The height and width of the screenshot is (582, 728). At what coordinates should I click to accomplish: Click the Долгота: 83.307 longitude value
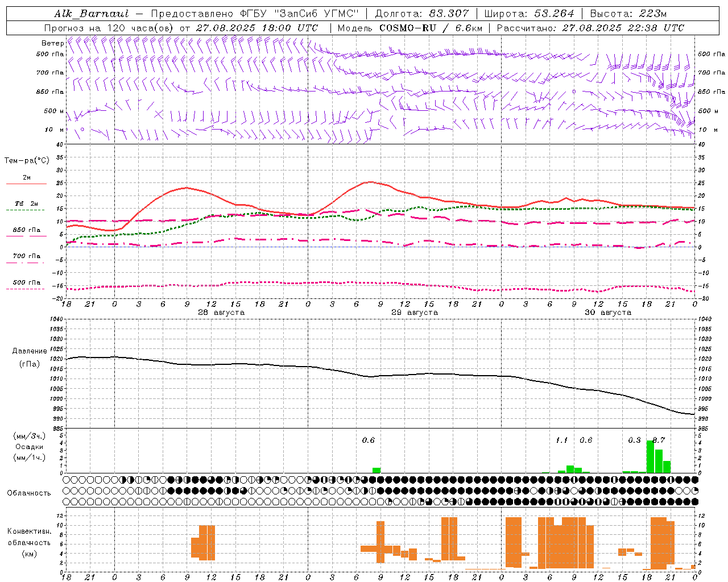[423, 14]
